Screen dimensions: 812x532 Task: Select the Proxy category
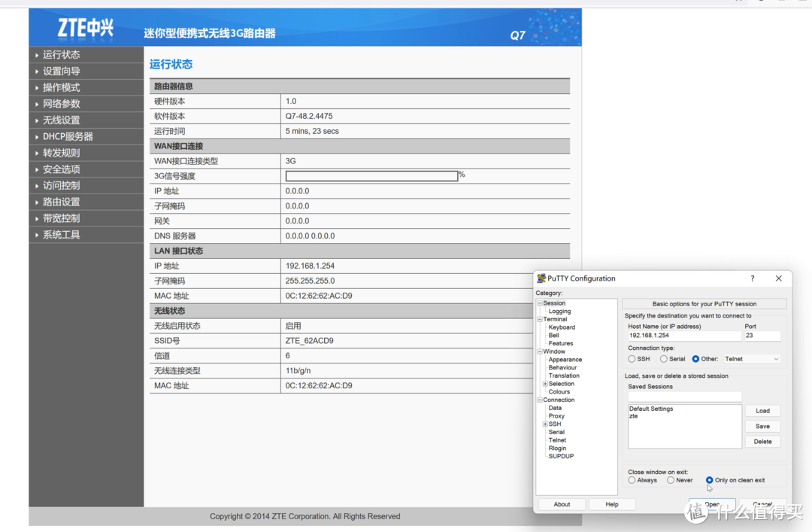click(x=556, y=415)
